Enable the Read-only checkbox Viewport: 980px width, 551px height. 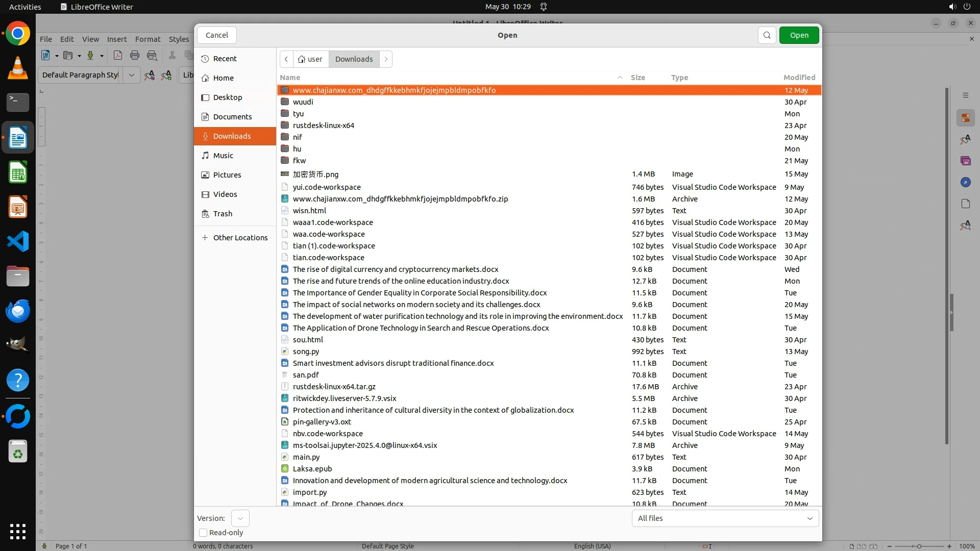(203, 533)
